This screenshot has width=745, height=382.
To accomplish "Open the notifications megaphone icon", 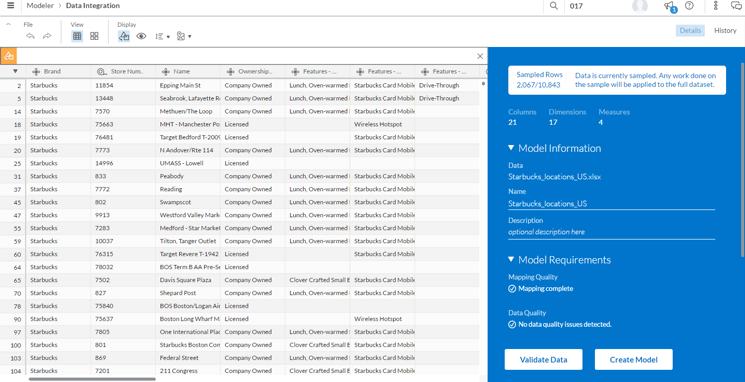I will (x=669, y=6).
